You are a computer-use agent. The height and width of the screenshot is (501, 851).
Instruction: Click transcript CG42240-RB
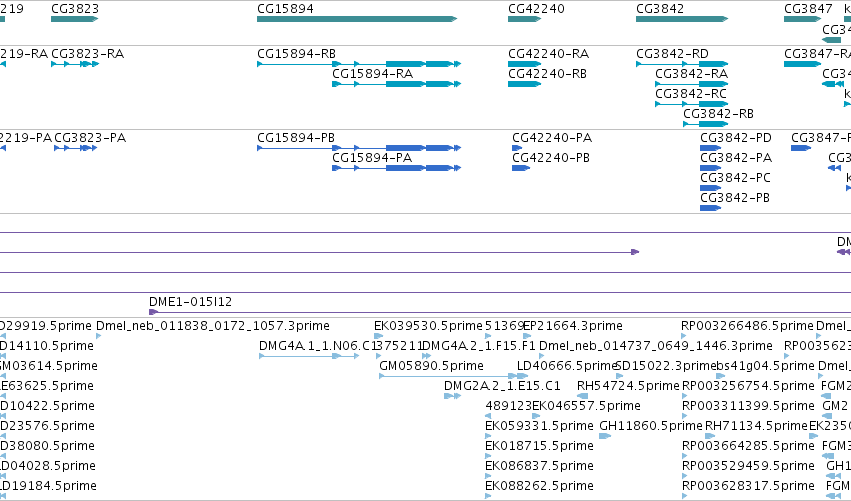pos(524,84)
